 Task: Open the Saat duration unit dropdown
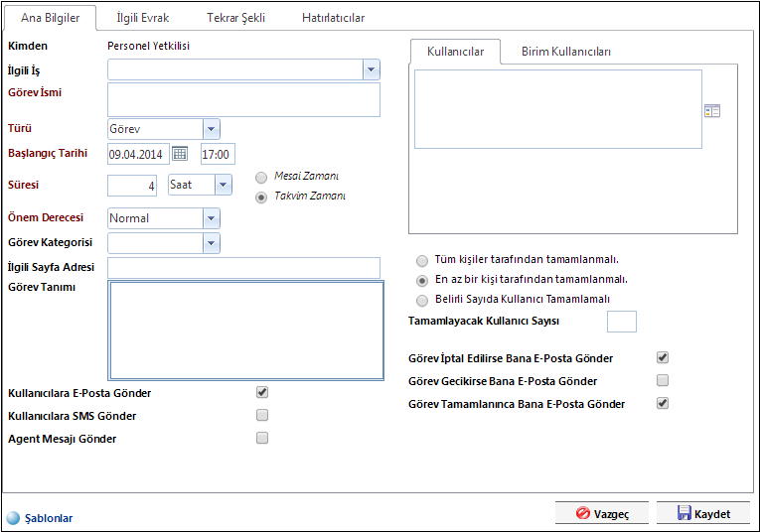click(223, 185)
